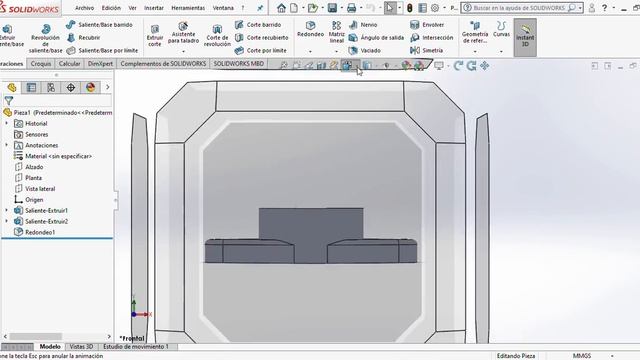Open the dropdown arrow under Matriz lineal
This screenshot has height=360, width=640.
pyautogui.click(x=336, y=52)
